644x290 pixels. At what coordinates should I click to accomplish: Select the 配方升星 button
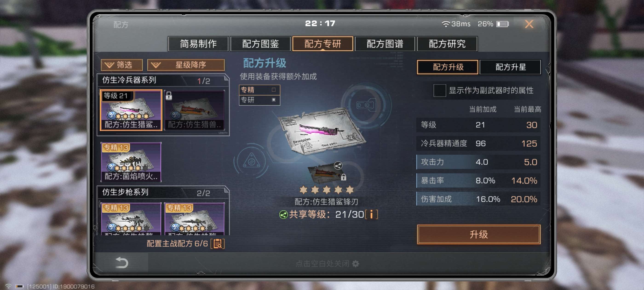point(510,67)
